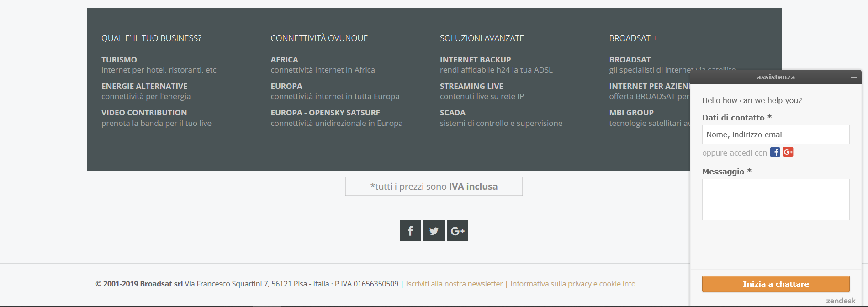Open 'Informativa sulla privacy e cookie info'

click(x=572, y=284)
